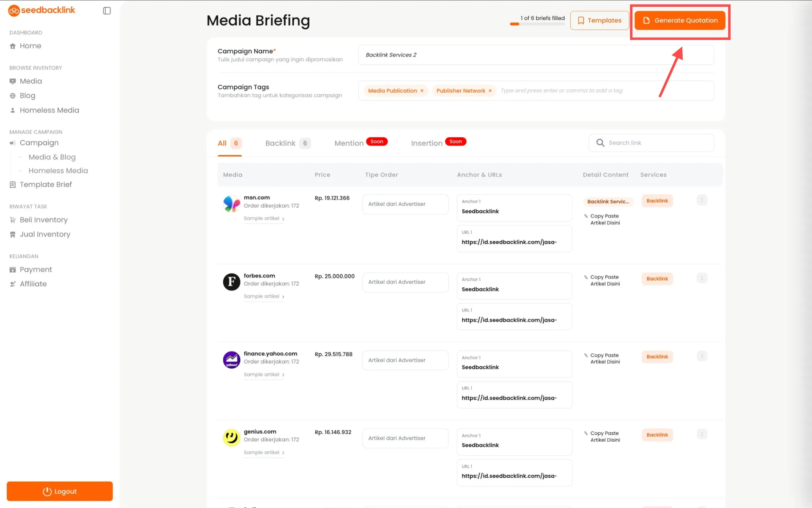Open Tipe Order dropdown for msn.com
This screenshot has width=812, height=508.
click(405, 204)
